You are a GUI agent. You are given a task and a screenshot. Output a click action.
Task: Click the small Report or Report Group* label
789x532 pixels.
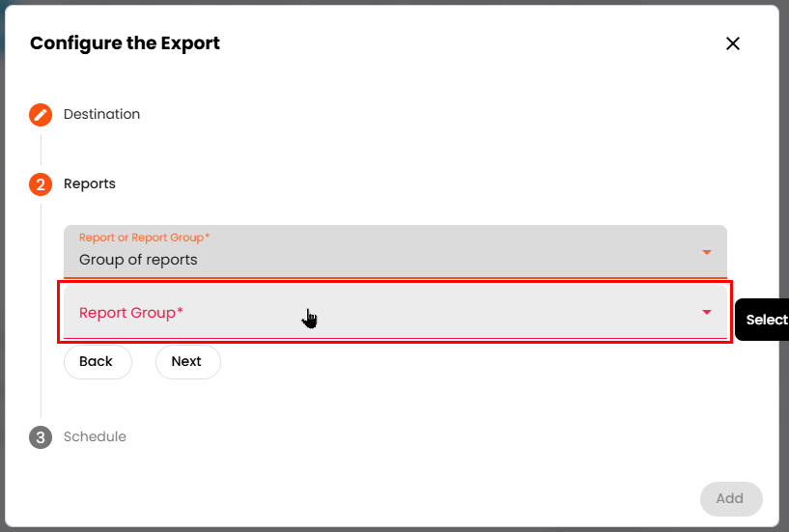click(x=144, y=238)
